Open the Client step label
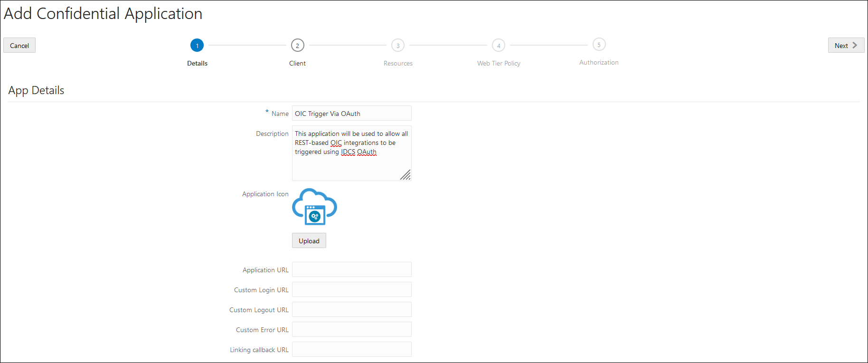The height and width of the screenshot is (363, 868). point(298,63)
